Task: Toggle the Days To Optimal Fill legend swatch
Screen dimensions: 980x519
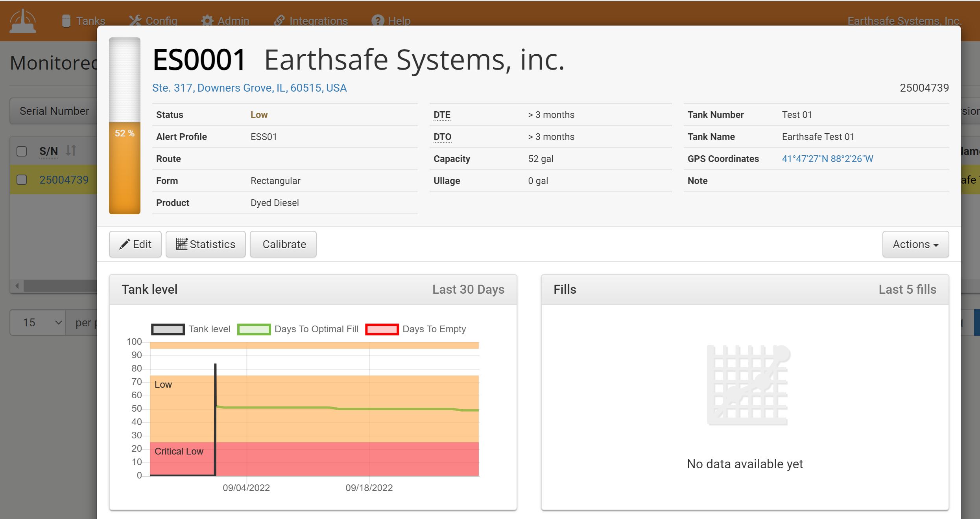Action: pos(254,329)
